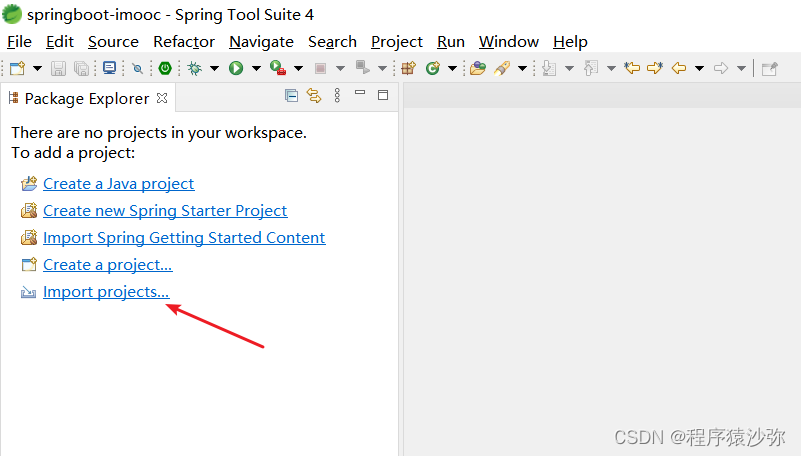Click Create new Spring Starter Project link
The width and height of the screenshot is (801, 456).
(165, 211)
